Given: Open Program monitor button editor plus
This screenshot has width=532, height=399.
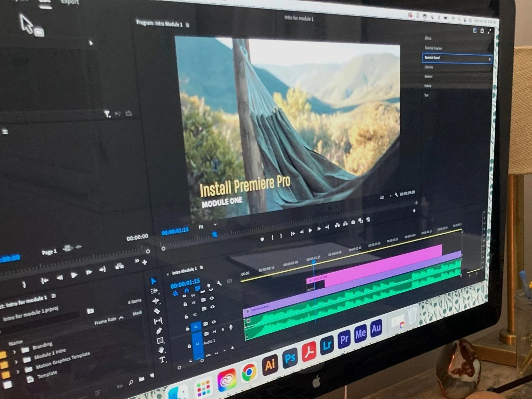Looking at the screenshot, I should (414, 211).
